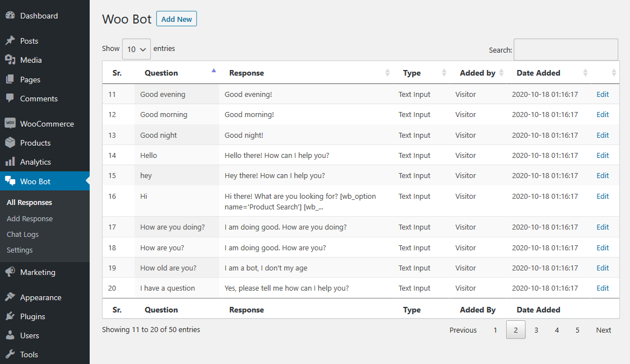Edit the How are you doing? response
The image size is (630, 364).
point(603,227)
